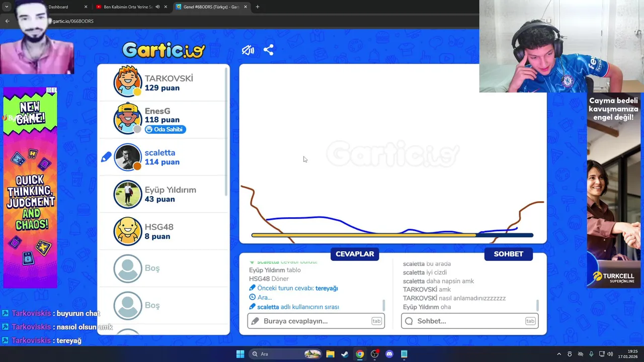644x362 pixels.
Task: Open the Windows Start menu
Action: click(x=240, y=354)
